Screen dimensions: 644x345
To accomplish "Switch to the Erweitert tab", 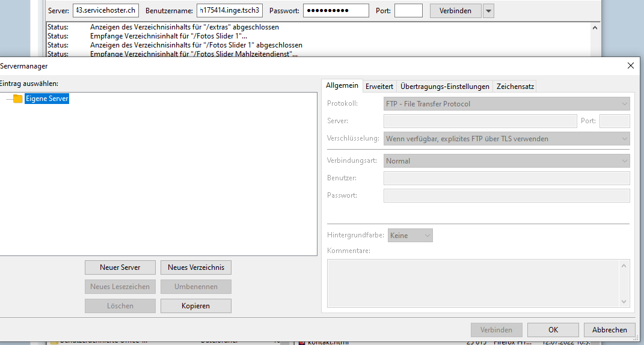I will 379,86.
